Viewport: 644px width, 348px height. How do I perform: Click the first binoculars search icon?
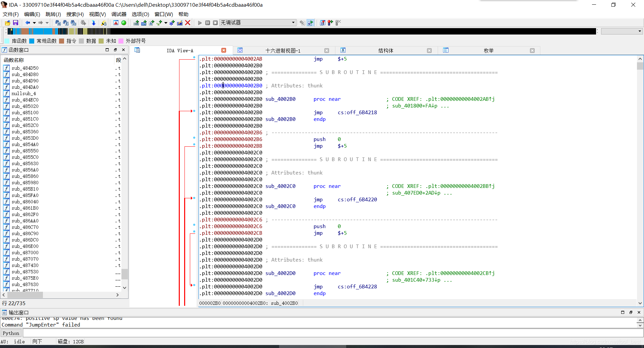(58, 23)
